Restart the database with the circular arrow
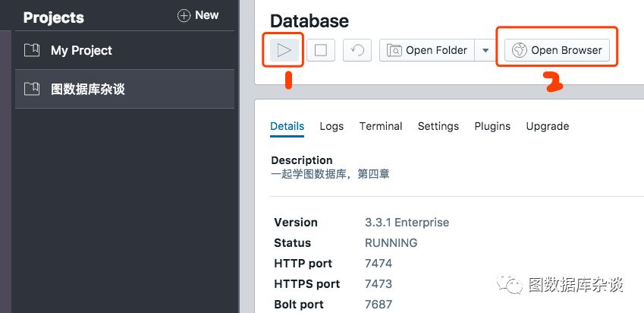Screen dimensions: 644x313 (357, 50)
